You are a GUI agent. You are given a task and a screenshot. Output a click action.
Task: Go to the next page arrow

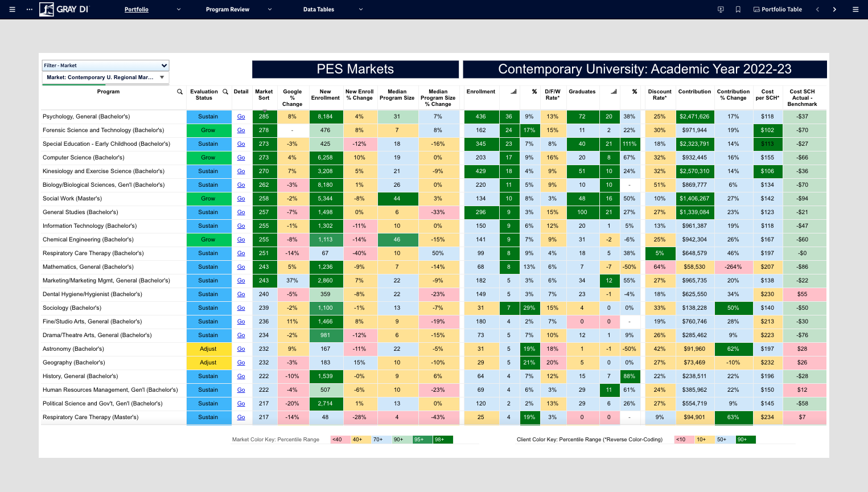coord(834,10)
